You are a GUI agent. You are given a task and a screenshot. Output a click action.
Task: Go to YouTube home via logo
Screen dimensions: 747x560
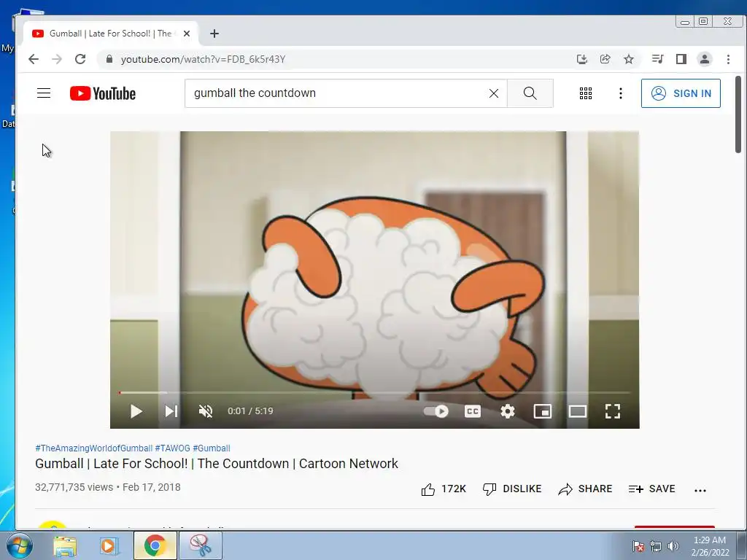102,93
